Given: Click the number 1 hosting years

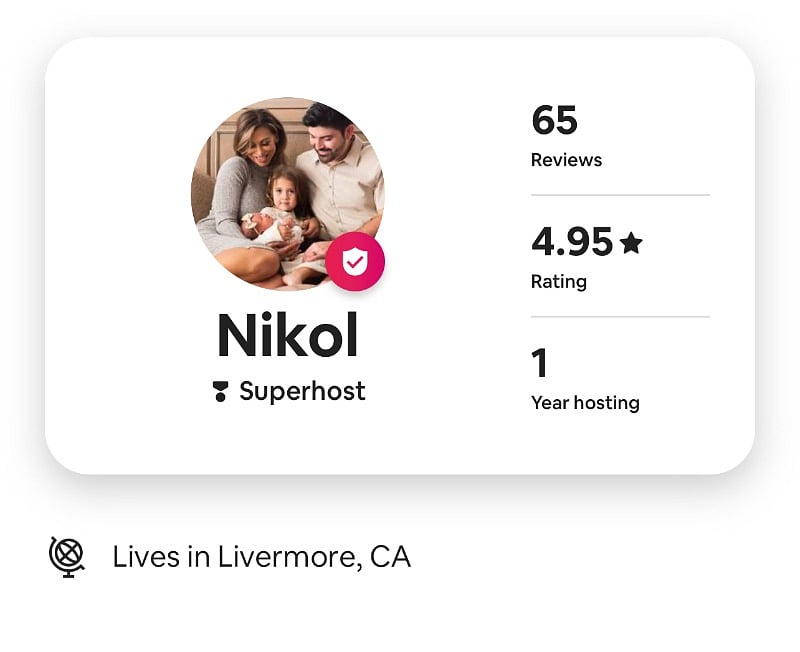Looking at the screenshot, I should (540, 363).
